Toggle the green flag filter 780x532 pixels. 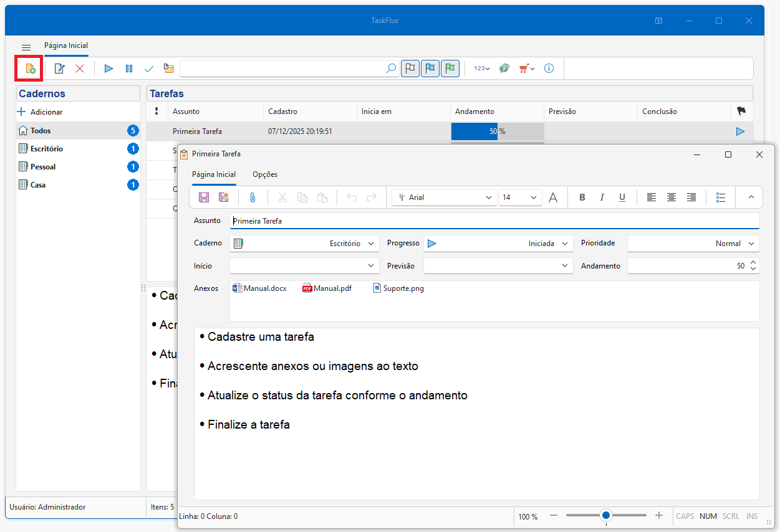450,69
